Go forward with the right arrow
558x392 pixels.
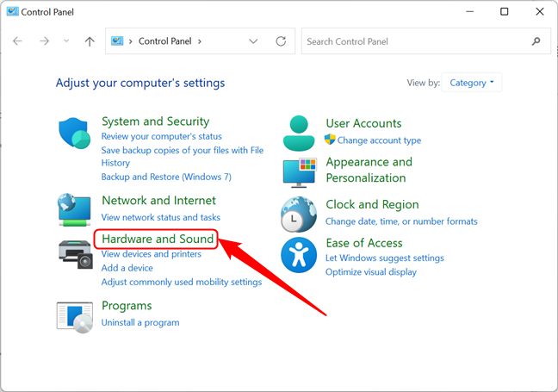(44, 41)
